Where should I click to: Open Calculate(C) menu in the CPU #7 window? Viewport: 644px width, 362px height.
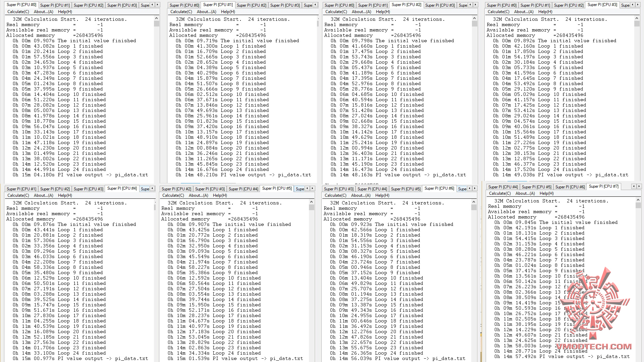pos(500,193)
